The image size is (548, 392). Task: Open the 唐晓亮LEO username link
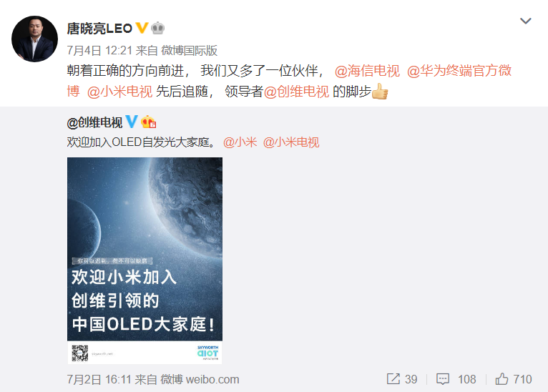(99, 29)
